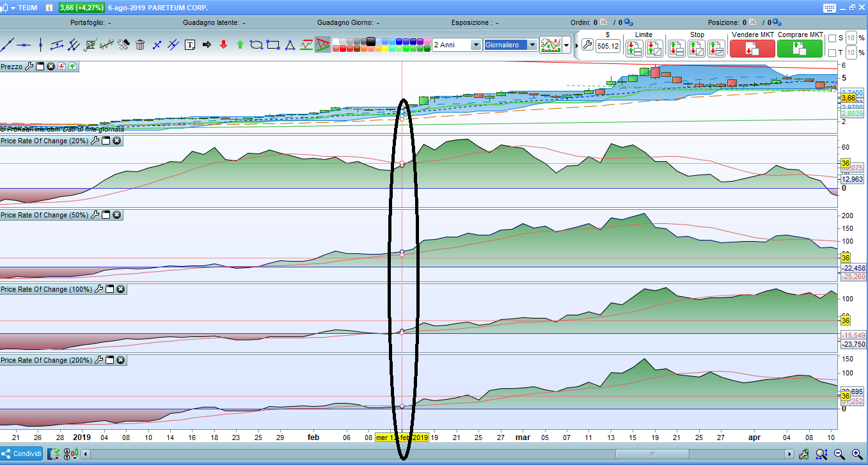Screen dimensions: 868x465
Task: Open settings for Price Rate Of Change (20%)
Action: point(95,141)
